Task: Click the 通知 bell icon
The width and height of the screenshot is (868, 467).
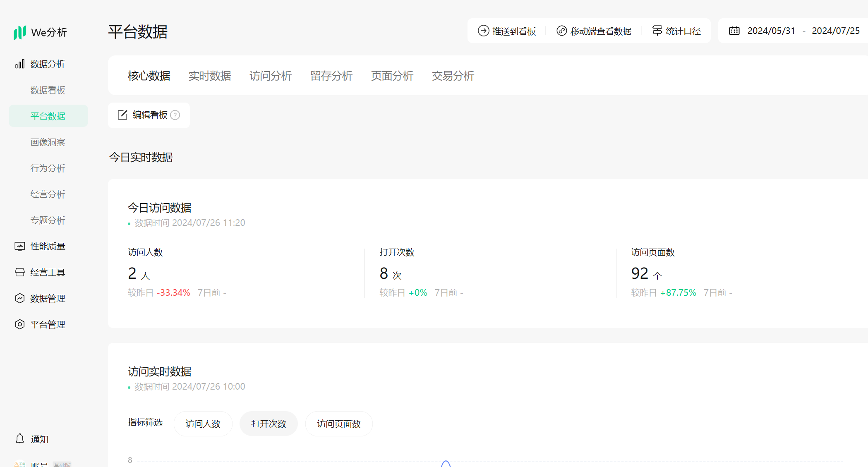Action: (x=19, y=439)
